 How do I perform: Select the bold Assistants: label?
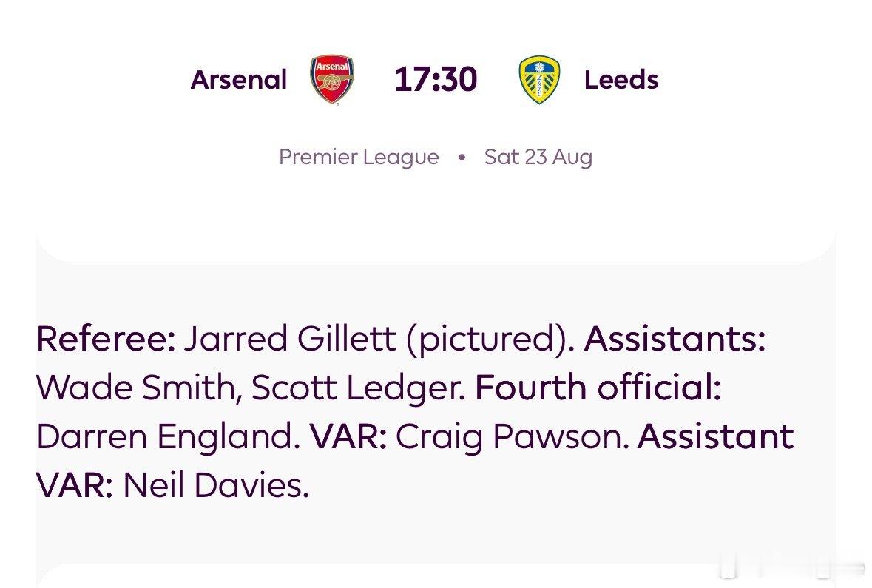(675, 338)
